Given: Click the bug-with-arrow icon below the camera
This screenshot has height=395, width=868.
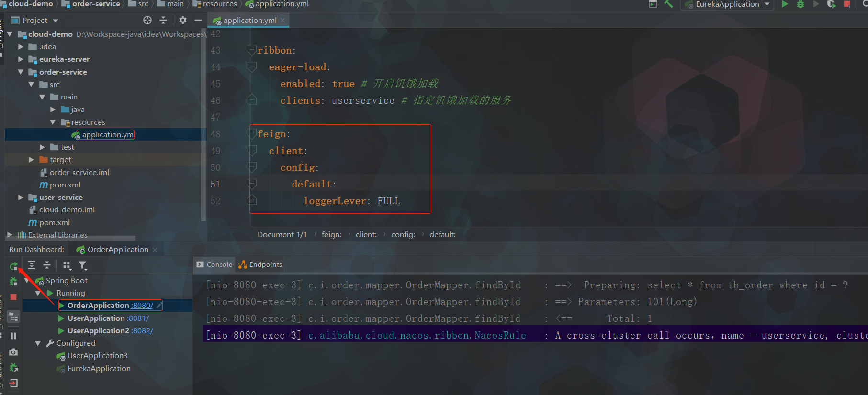Looking at the screenshot, I should tap(13, 368).
